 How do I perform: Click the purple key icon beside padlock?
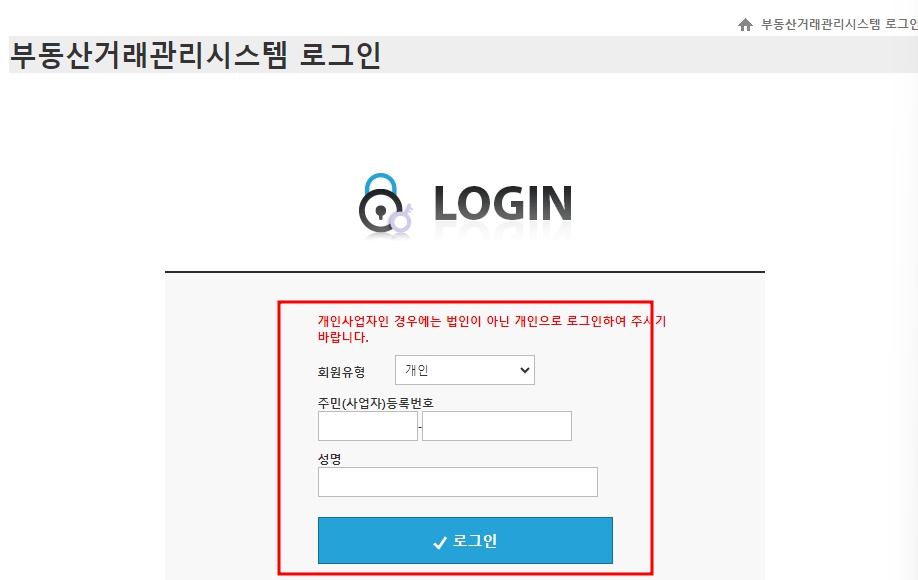[x=402, y=218]
